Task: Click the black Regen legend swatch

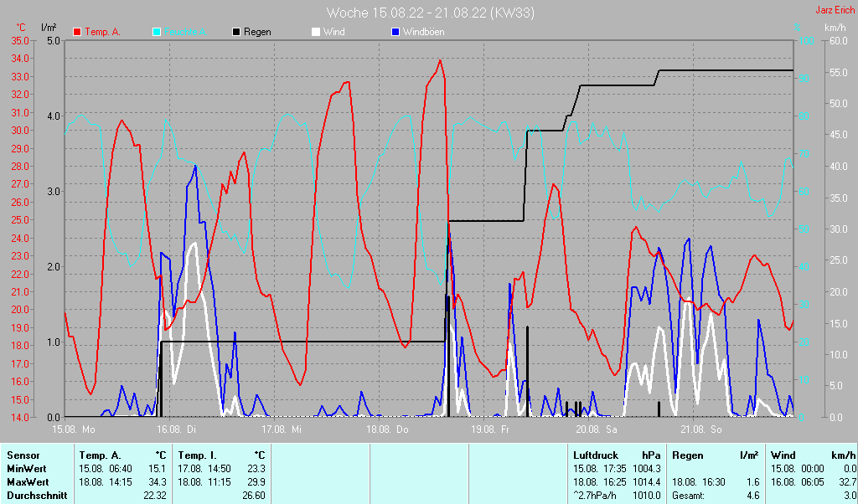Action: 235,32
